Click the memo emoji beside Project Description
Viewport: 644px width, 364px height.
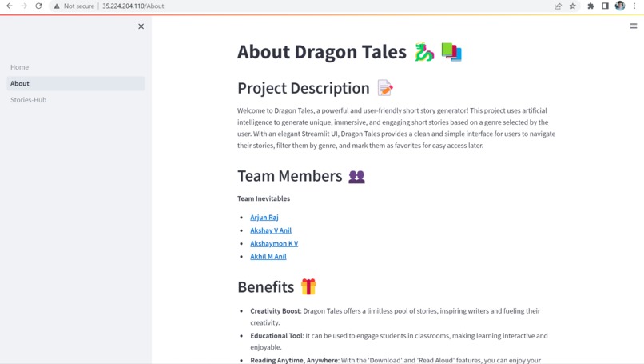click(x=385, y=88)
